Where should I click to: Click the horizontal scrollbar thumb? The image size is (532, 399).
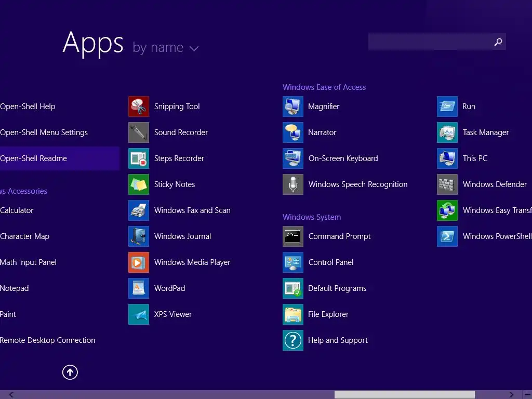coord(404,395)
